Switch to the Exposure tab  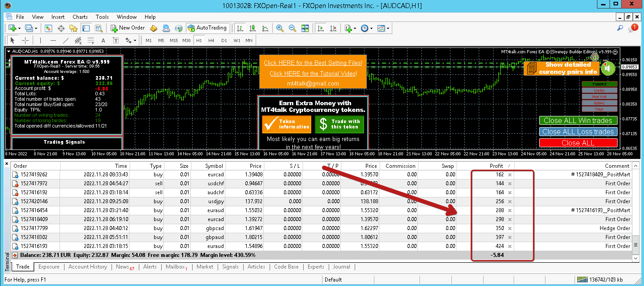49,267
